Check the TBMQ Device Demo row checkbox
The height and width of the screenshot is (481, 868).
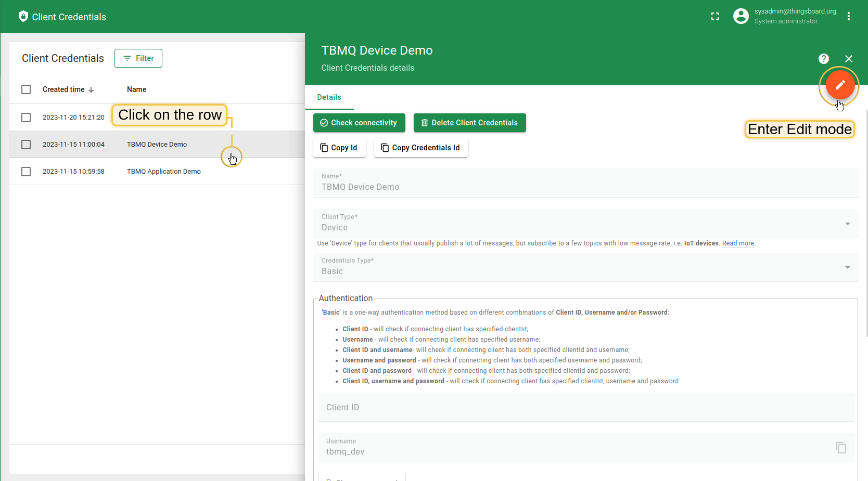point(26,145)
